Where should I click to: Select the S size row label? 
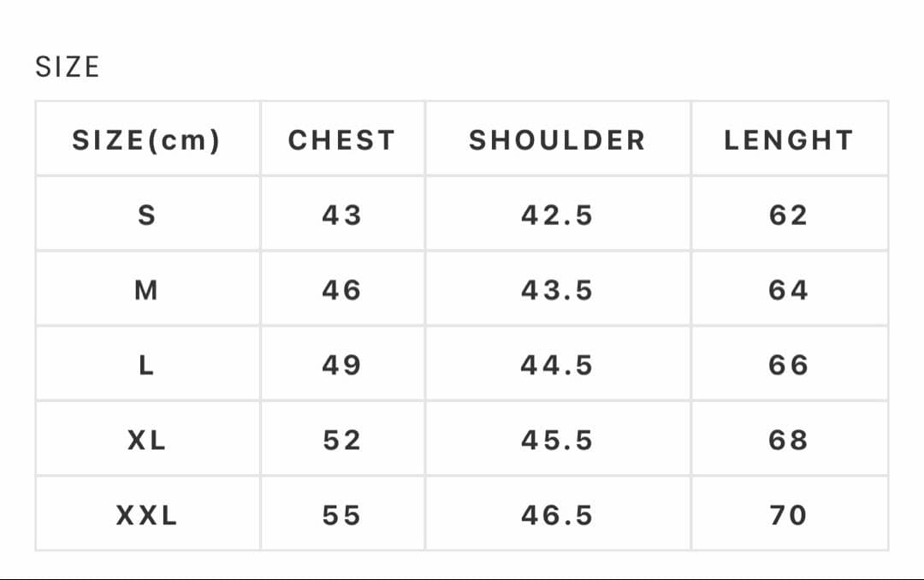pos(146,216)
